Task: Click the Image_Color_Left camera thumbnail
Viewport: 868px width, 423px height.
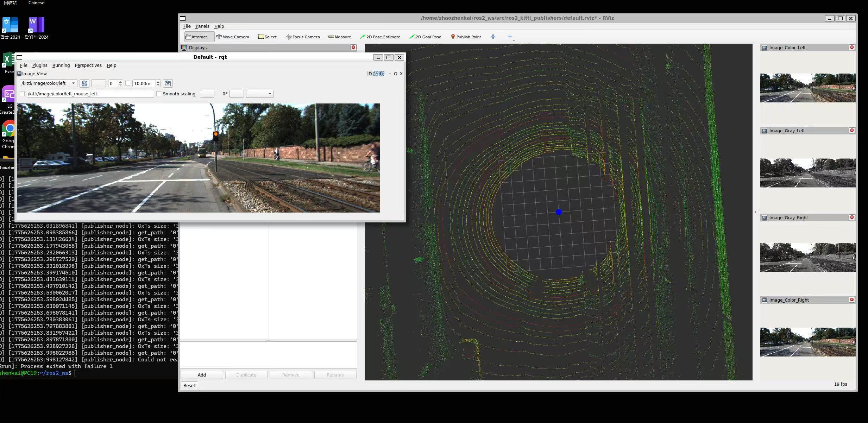Action: coord(808,88)
